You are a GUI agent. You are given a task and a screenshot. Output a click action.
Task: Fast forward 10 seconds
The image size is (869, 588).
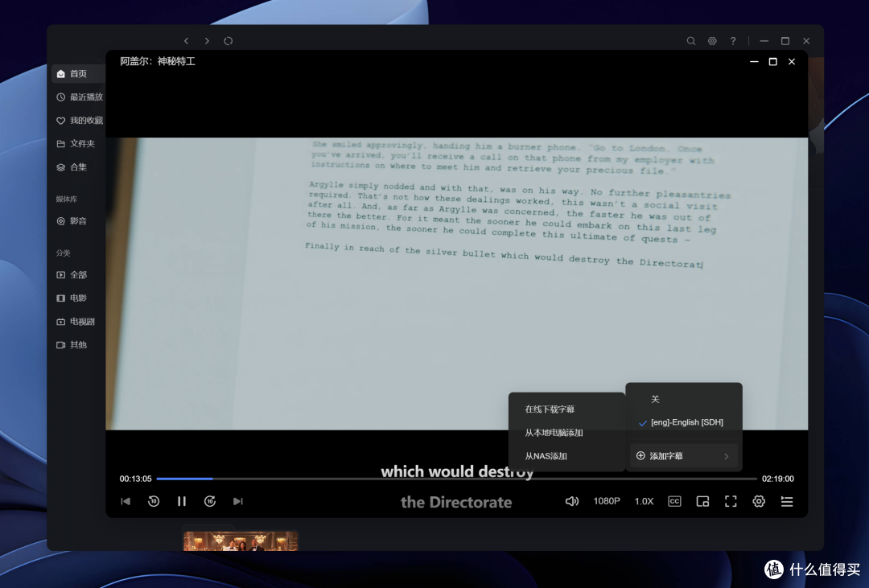coord(210,501)
